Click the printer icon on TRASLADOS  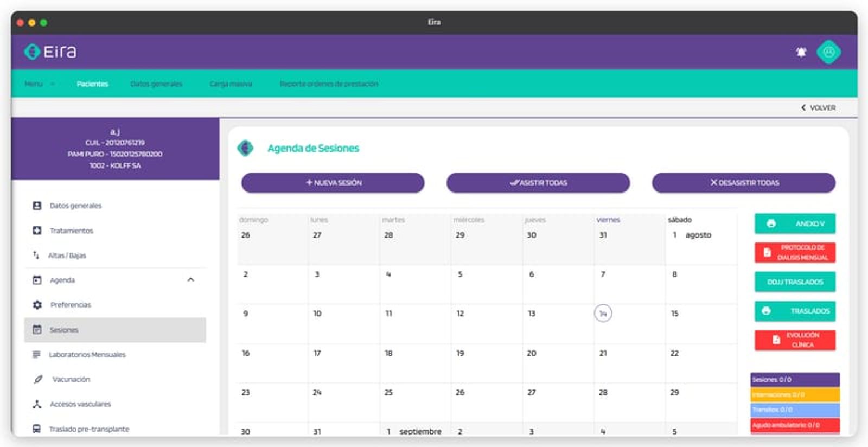point(766,311)
